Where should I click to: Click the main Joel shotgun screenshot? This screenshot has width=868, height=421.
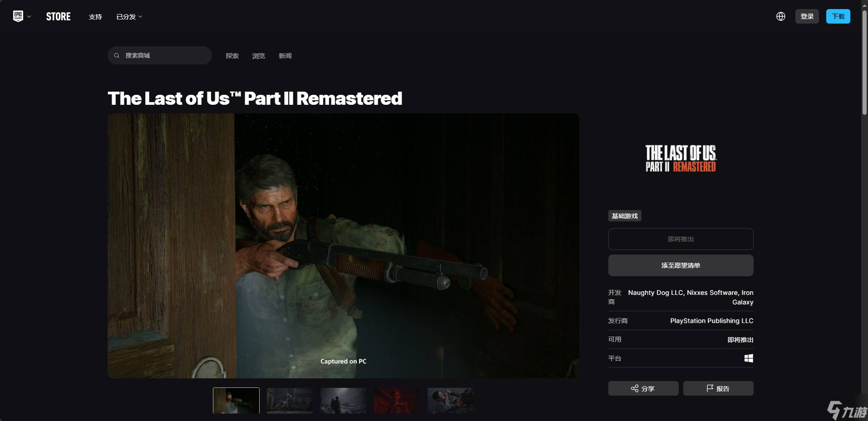click(343, 246)
